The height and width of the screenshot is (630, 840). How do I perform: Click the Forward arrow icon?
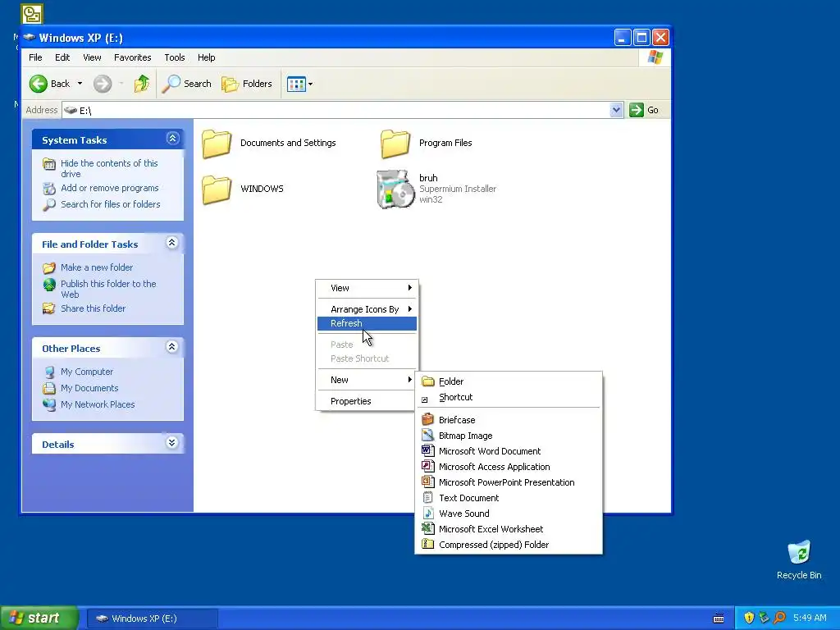tap(103, 84)
